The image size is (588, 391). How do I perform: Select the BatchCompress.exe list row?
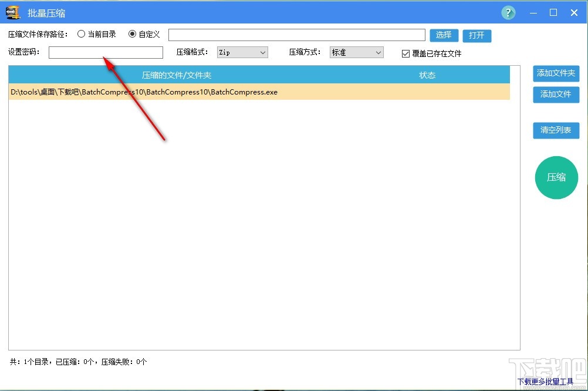pos(259,92)
